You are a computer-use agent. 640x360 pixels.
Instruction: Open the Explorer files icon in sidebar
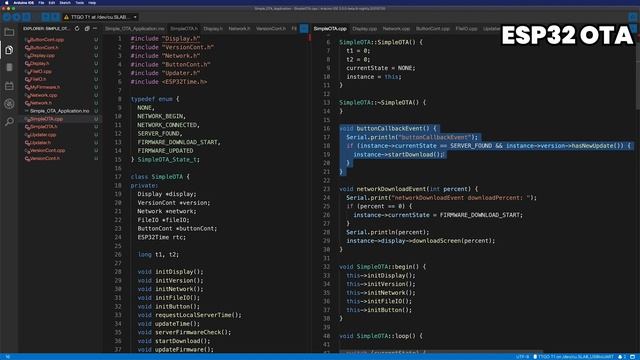9,50
